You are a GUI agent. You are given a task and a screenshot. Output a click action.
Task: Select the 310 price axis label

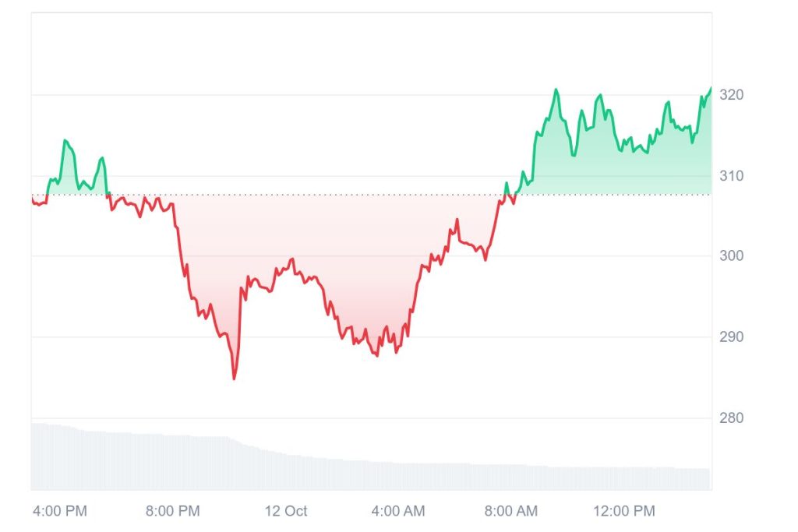731,176
